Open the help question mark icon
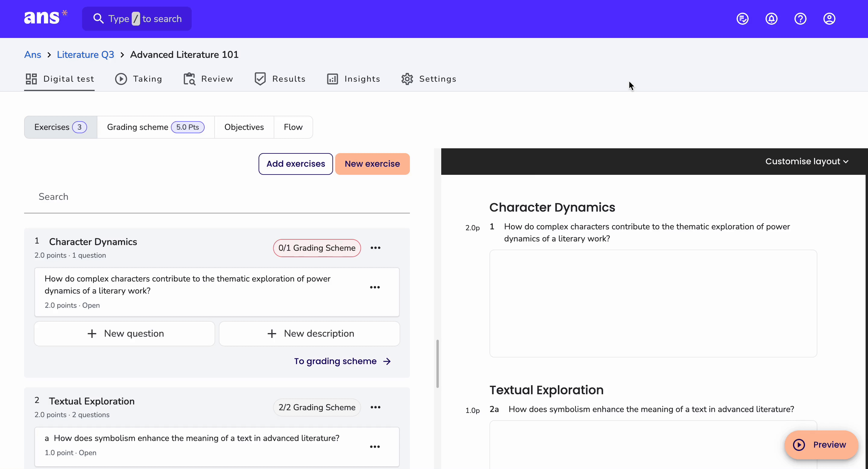 [800, 19]
